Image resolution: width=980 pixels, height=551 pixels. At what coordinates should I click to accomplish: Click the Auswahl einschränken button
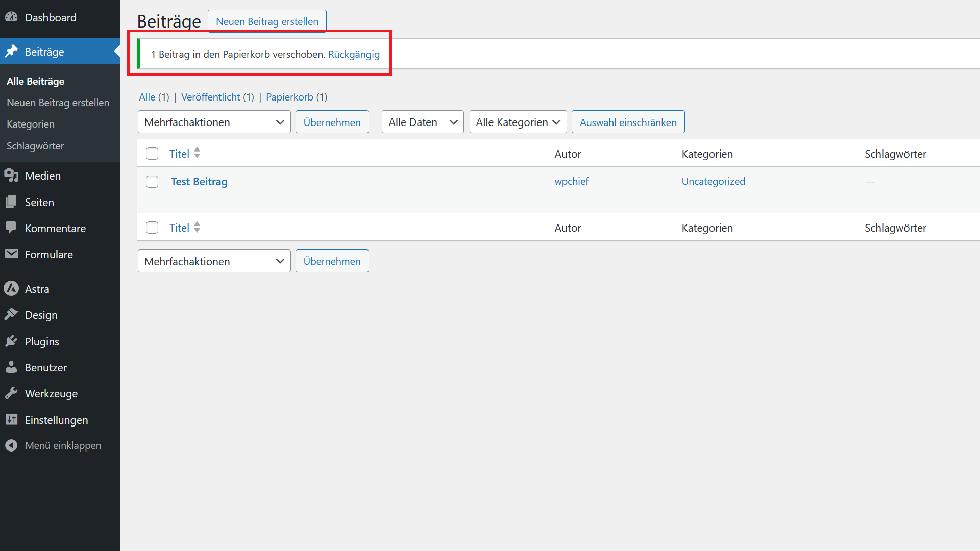[x=628, y=122]
